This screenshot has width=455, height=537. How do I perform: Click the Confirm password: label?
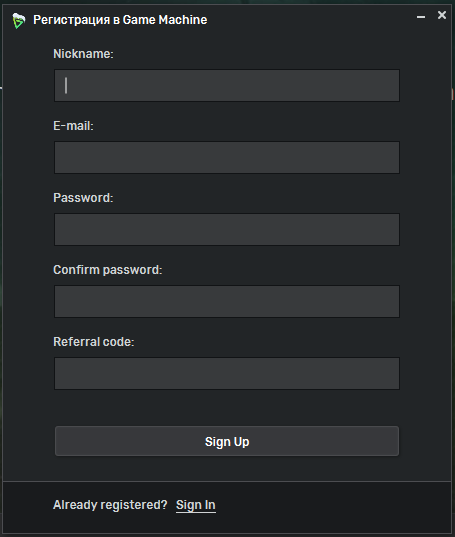tap(108, 270)
